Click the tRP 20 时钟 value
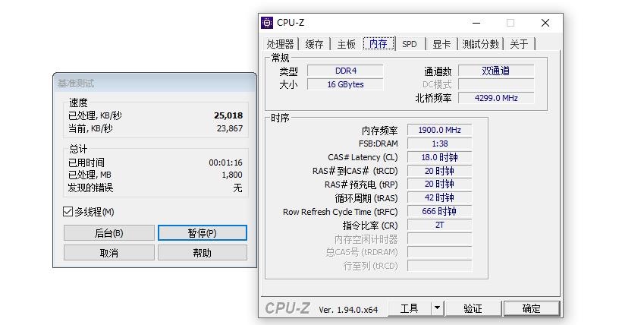The image size is (644, 325). tap(439, 184)
